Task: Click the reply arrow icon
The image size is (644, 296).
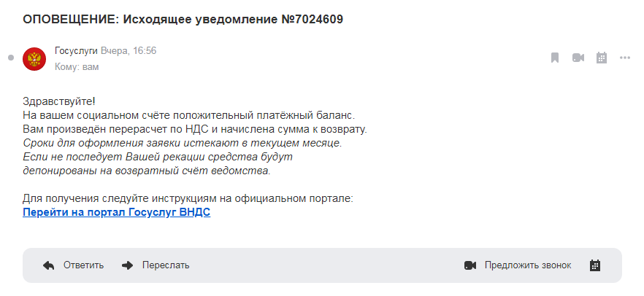Action: 49,265
